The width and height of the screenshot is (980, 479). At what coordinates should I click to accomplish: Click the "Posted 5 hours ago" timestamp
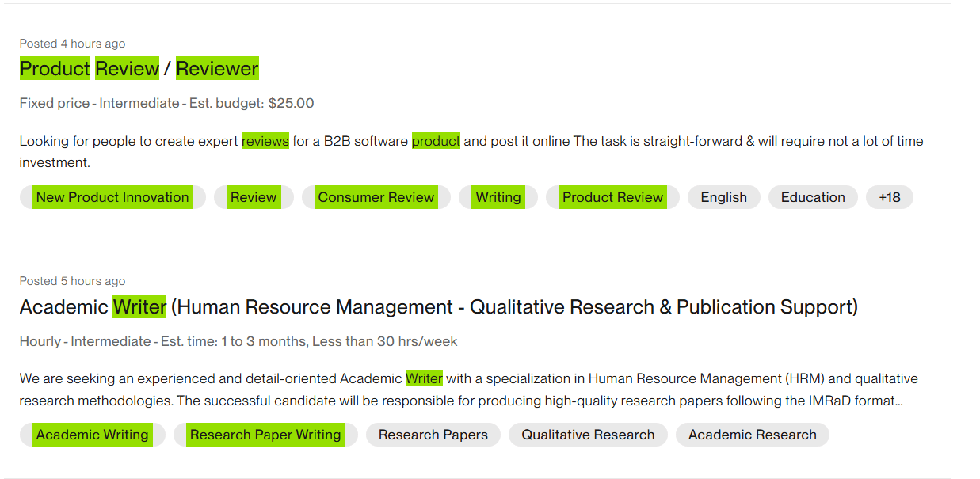click(72, 281)
